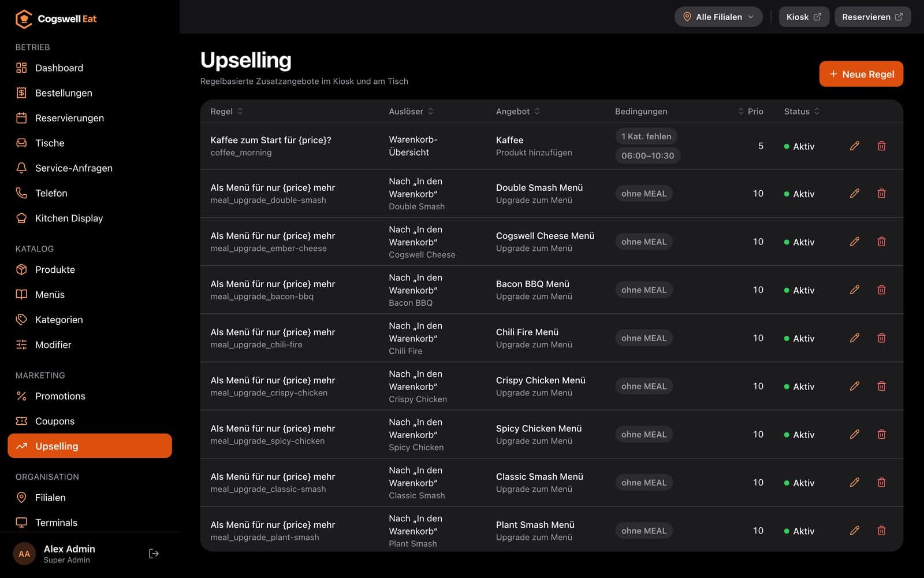Edit the meal_upgrade_chili-fire rule

855,338
